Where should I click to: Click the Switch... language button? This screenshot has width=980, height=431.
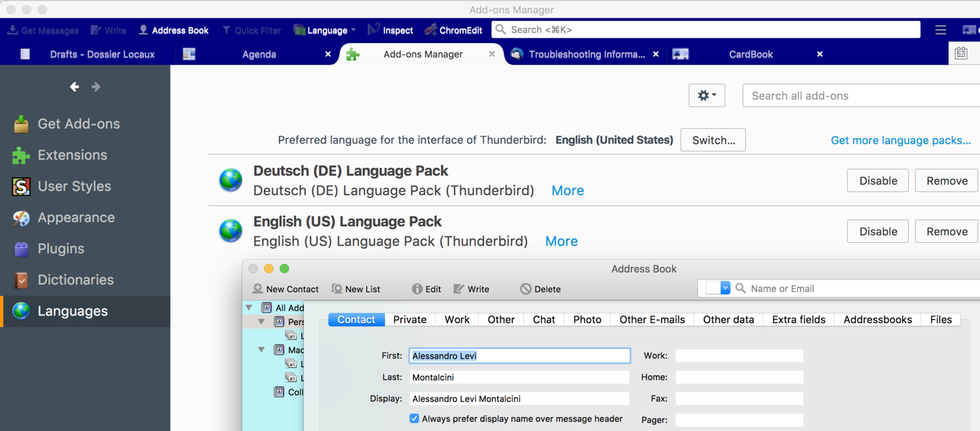click(713, 141)
